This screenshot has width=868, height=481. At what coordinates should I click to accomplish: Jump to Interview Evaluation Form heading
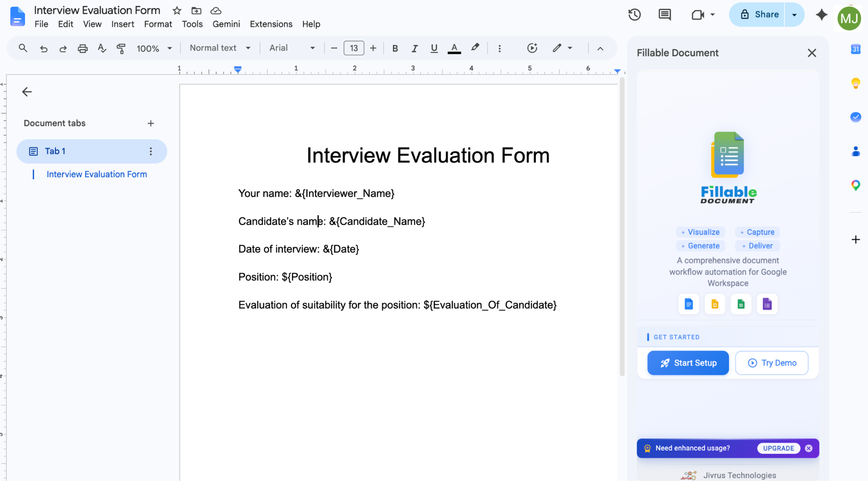(97, 174)
